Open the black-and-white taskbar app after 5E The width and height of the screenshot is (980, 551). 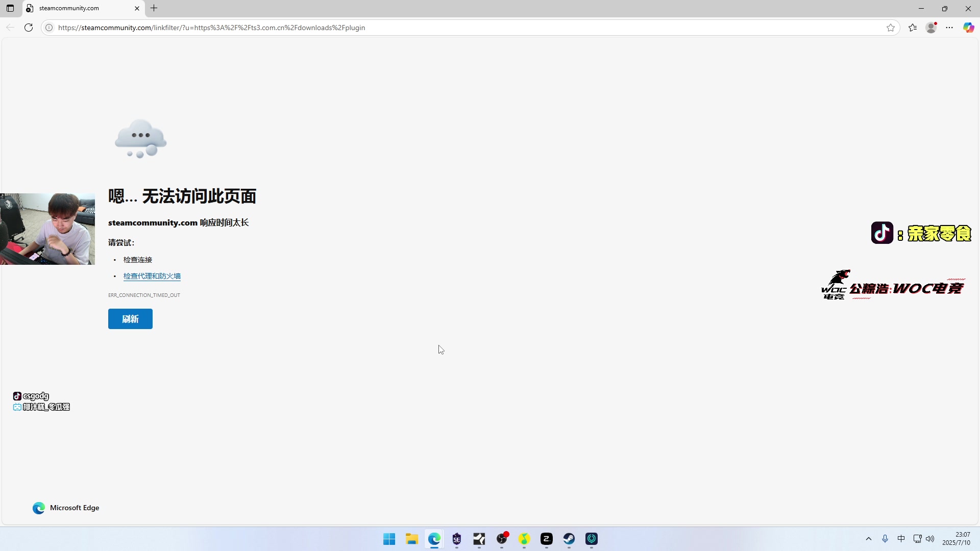(x=479, y=539)
